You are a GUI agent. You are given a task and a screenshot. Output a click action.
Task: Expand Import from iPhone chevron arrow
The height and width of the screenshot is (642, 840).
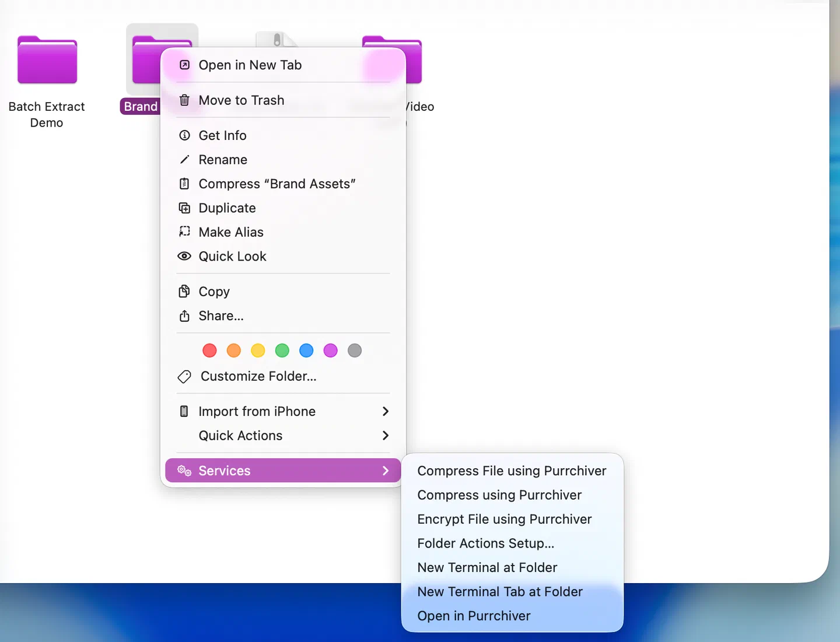(386, 412)
